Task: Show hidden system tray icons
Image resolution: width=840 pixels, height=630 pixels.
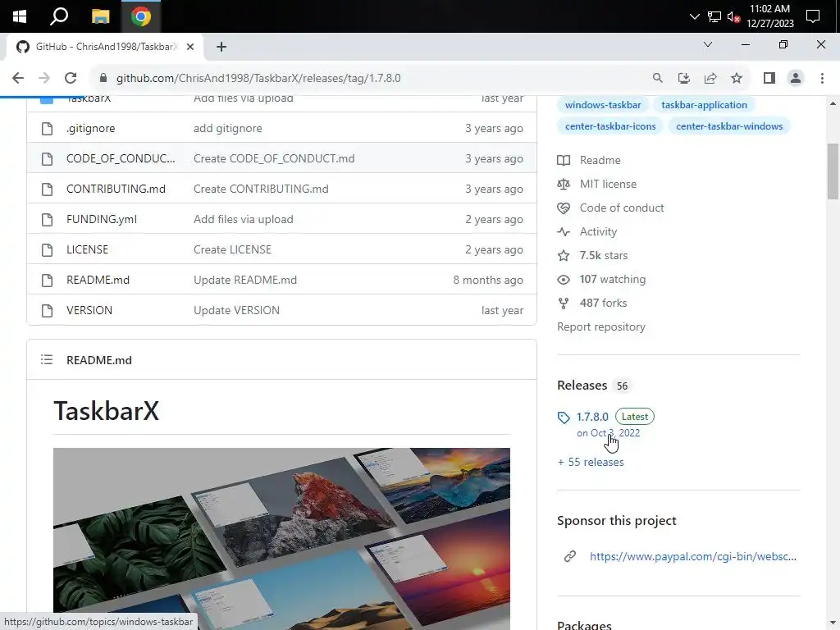Action: tap(694, 16)
